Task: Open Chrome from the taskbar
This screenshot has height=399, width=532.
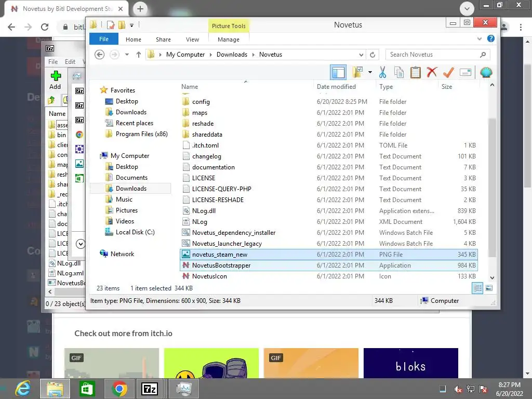Action: [119, 389]
